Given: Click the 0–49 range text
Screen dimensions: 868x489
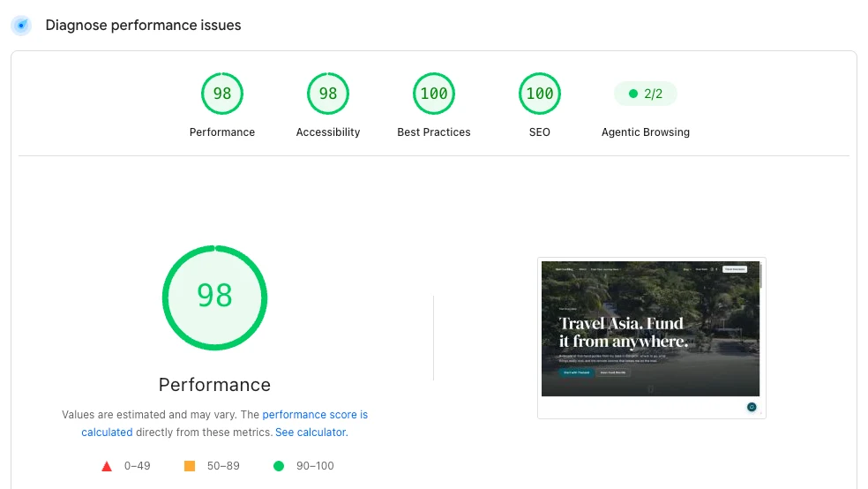Looking at the screenshot, I should click(138, 466).
